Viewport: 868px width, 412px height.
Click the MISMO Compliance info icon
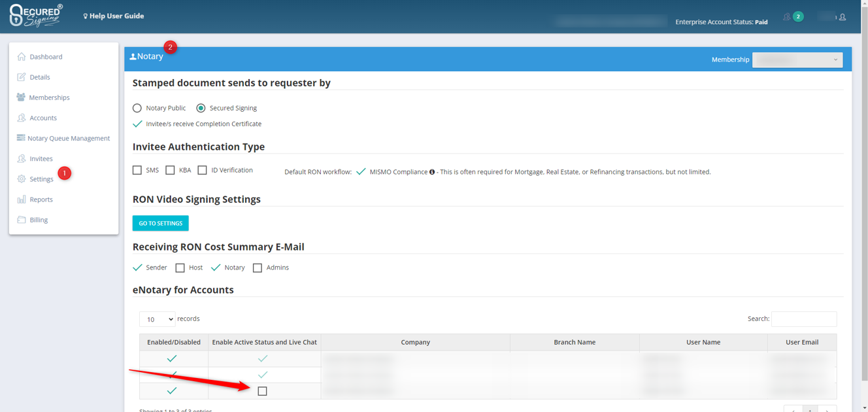point(432,172)
